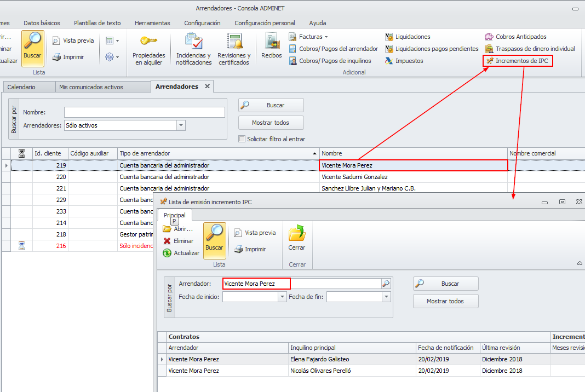The width and height of the screenshot is (585, 392).
Task: Click Actualizar in the IPC window
Action: (x=181, y=253)
